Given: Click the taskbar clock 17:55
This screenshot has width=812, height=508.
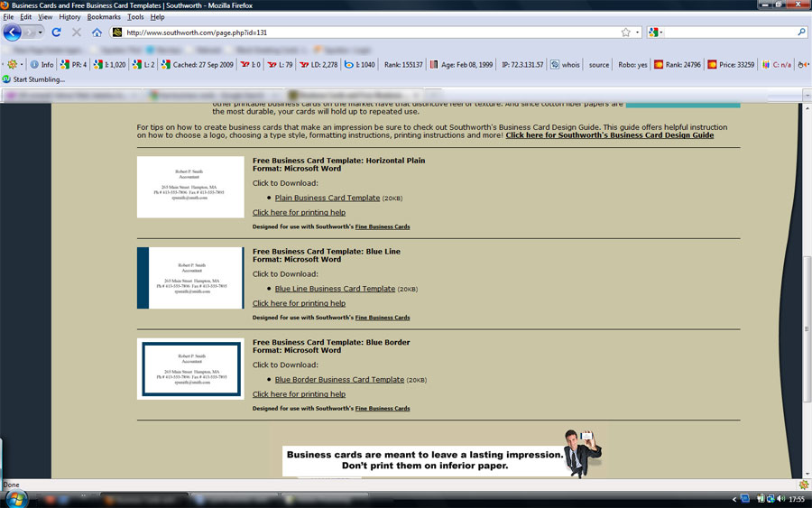Looking at the screenshot, I should 797,499.
